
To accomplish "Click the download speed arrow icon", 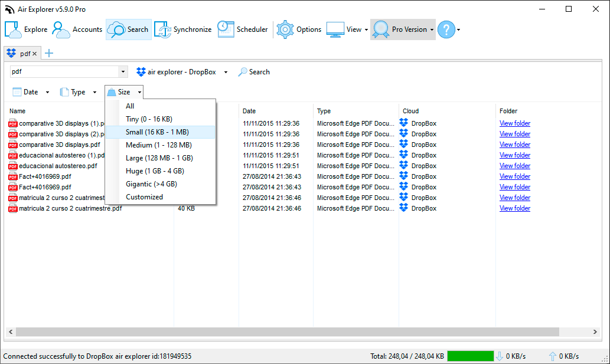I will pos(500,356).
